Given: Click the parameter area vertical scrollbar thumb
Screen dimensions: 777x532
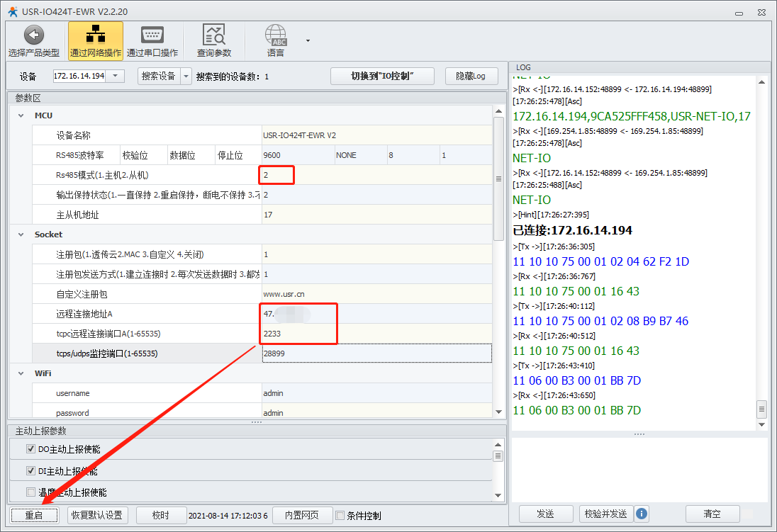Looking at the screenshot, I should (x=498, y=179).
